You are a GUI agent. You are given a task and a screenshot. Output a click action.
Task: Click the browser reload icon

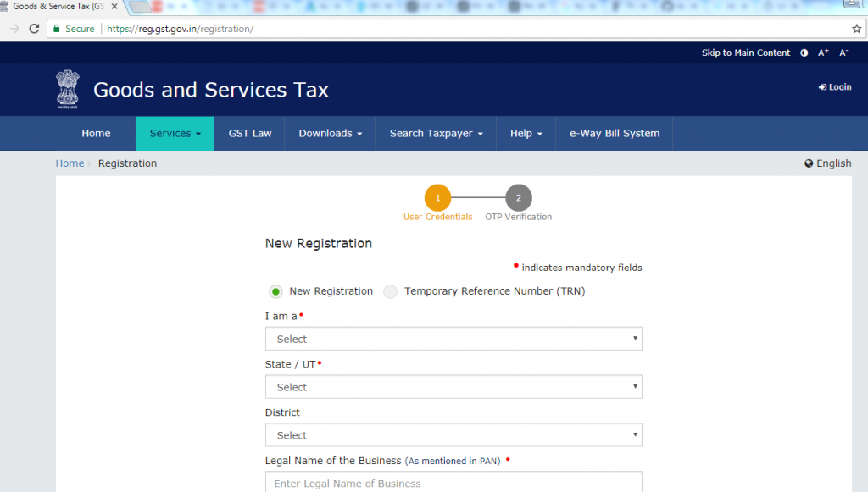coord(34,29)
